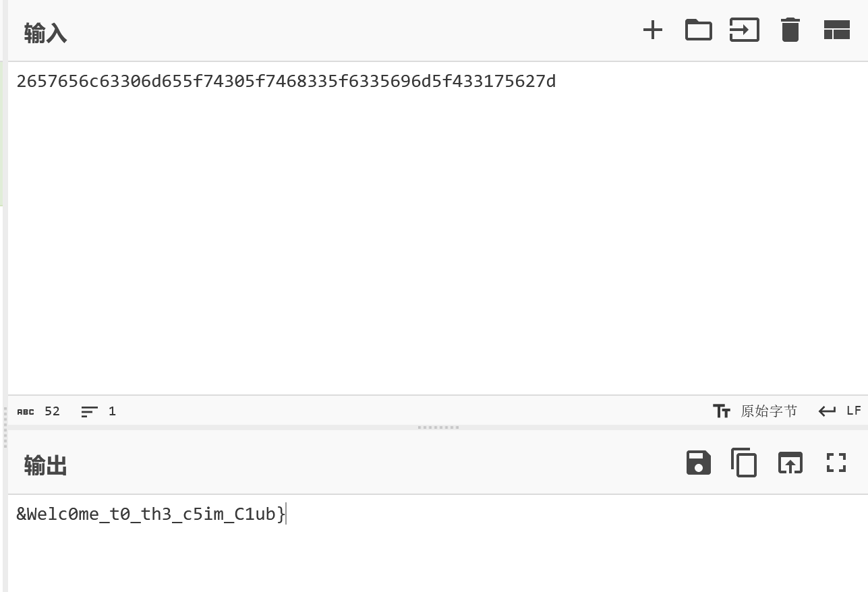
Task: Maximise the output pane
Action: [836, 463]
